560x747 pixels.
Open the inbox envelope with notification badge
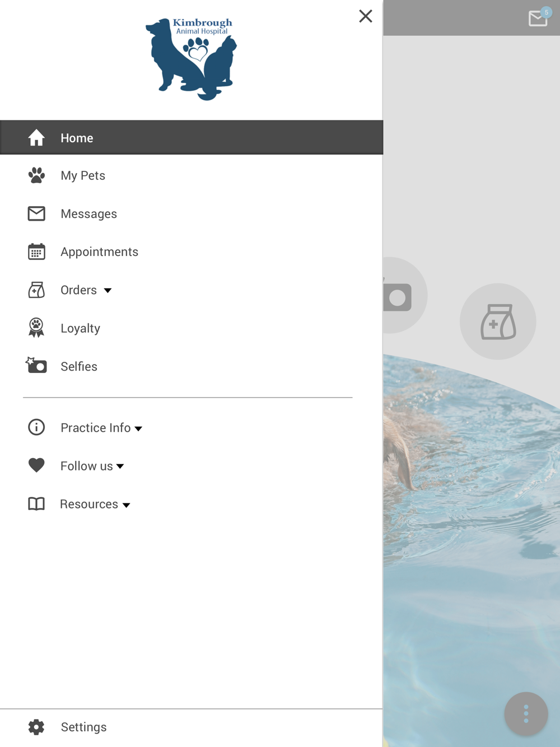coord(539,18)
